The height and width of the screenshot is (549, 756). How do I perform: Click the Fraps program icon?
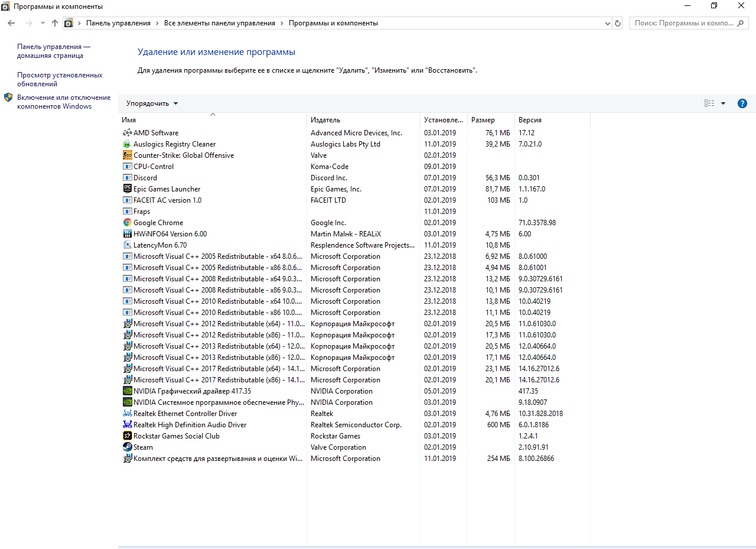coord(127,212)
